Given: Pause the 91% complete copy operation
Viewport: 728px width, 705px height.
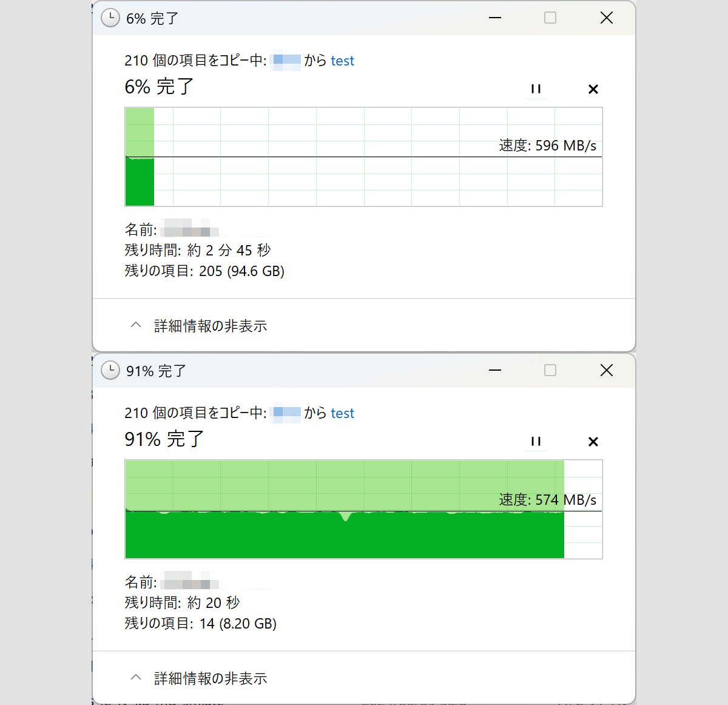Looking at the screenshot, I should click(x=536, y=441).
